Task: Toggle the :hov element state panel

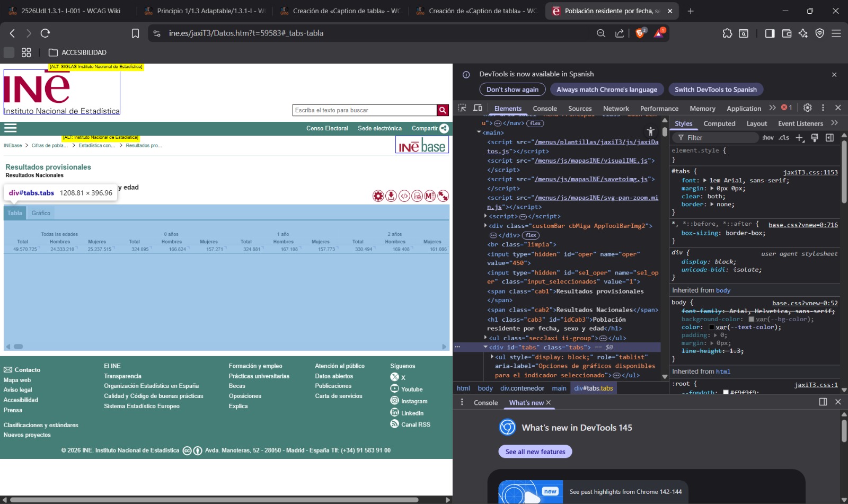Action: click(x=767, y=138)
